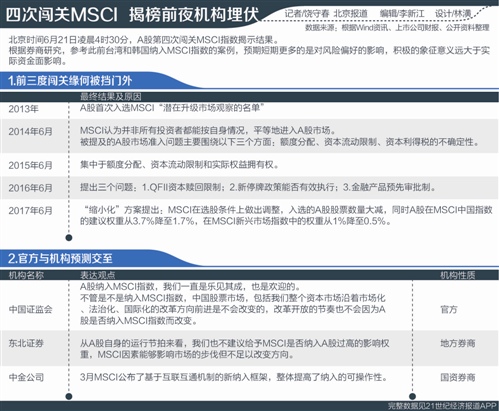
Task: Click the column header '机构性质'
Action: tap(458, 275)
